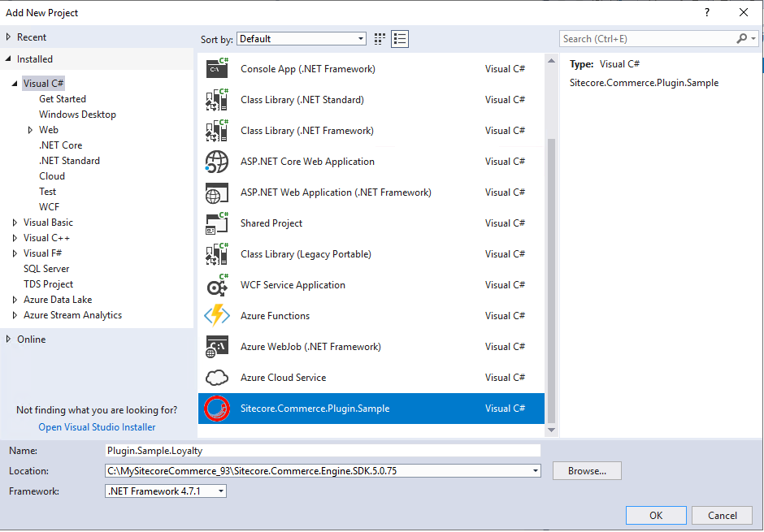Select Shared Project template name
This screenshot has width=764, height=532.
271,223
